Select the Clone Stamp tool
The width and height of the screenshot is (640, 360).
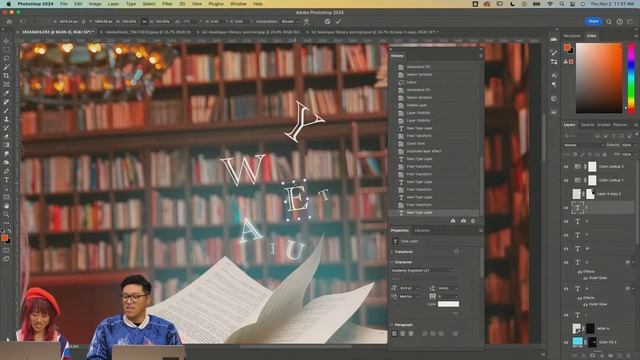coord(6,119)
